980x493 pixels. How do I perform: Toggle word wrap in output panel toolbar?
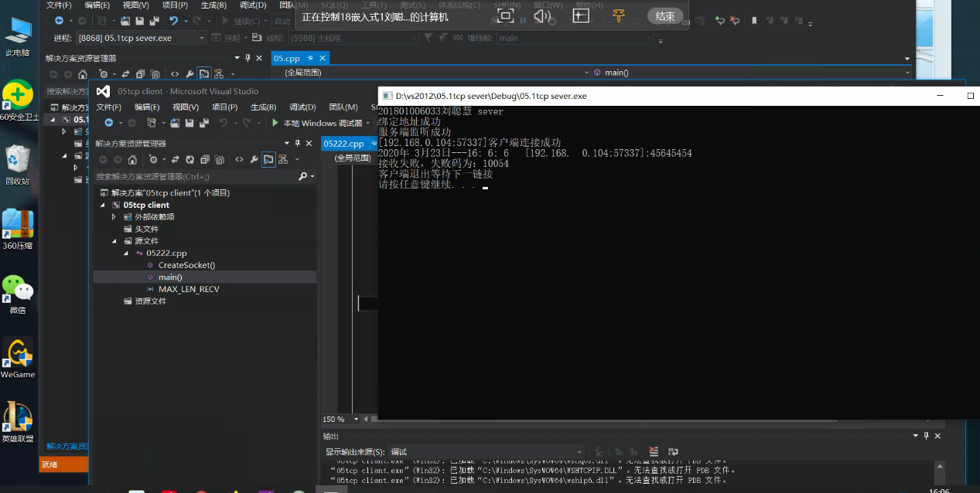click(x=673, y=451)
